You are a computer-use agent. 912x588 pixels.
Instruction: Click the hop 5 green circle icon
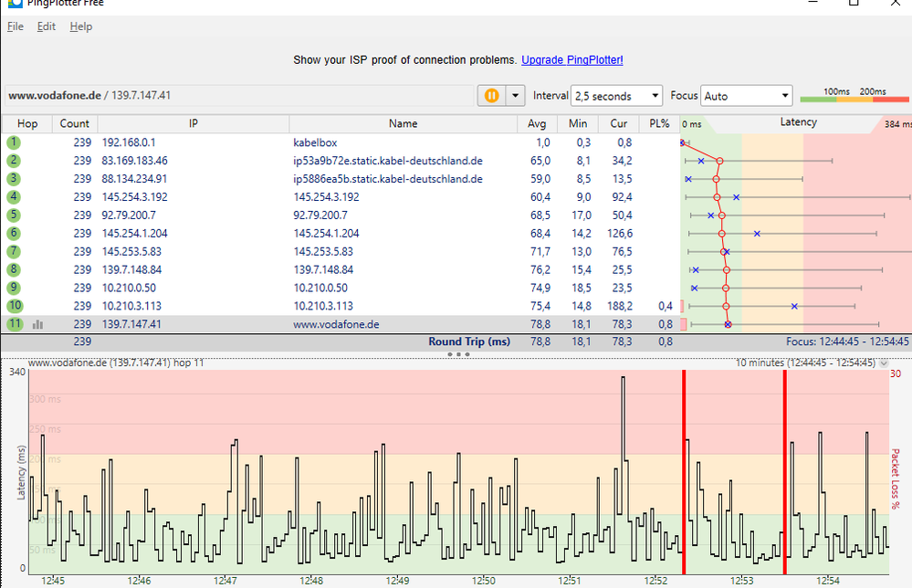pyautogui.click(x=14, y=215)
